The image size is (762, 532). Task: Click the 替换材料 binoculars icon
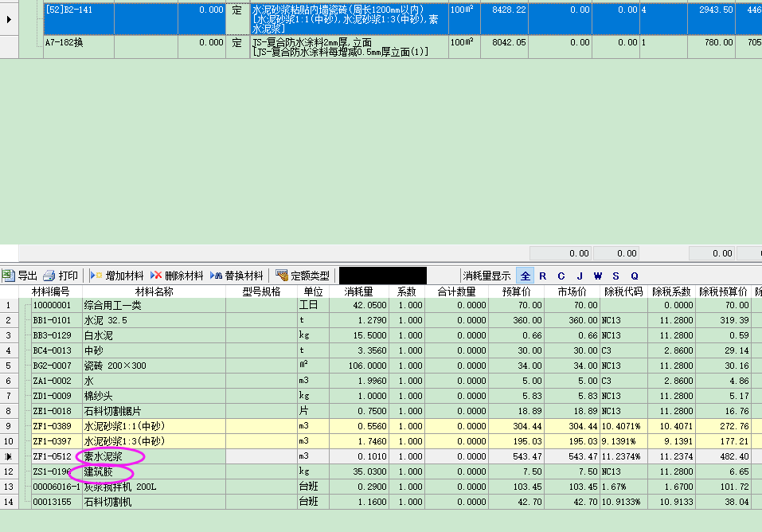[216, 276]
